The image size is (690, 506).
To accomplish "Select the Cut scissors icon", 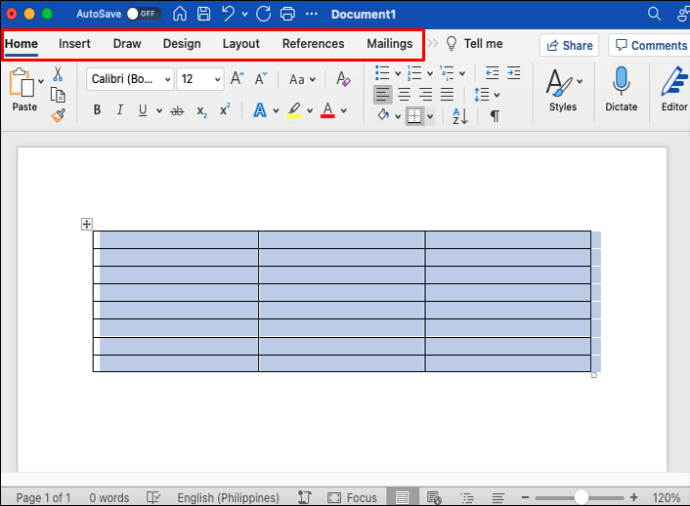I will [58, 74].
